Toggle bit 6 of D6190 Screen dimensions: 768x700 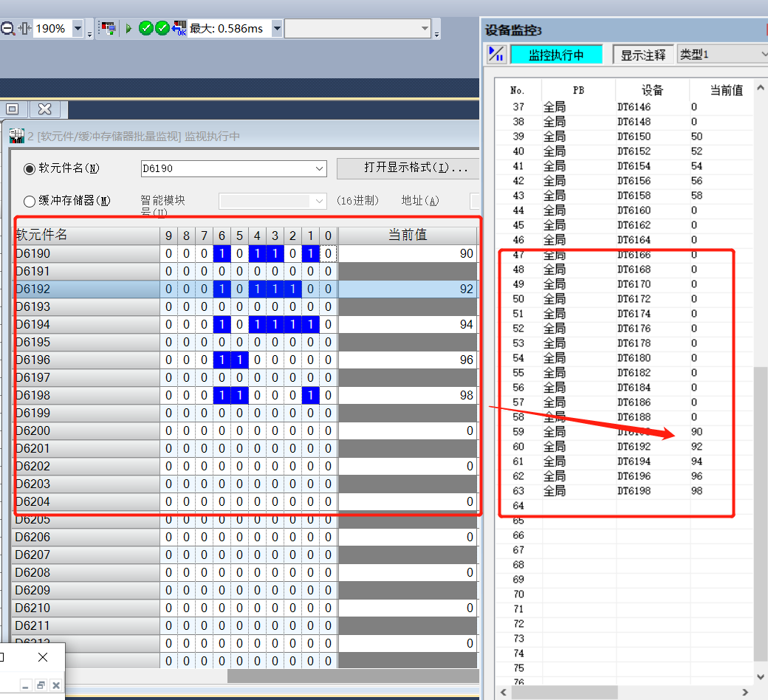[x=222, y=254]
